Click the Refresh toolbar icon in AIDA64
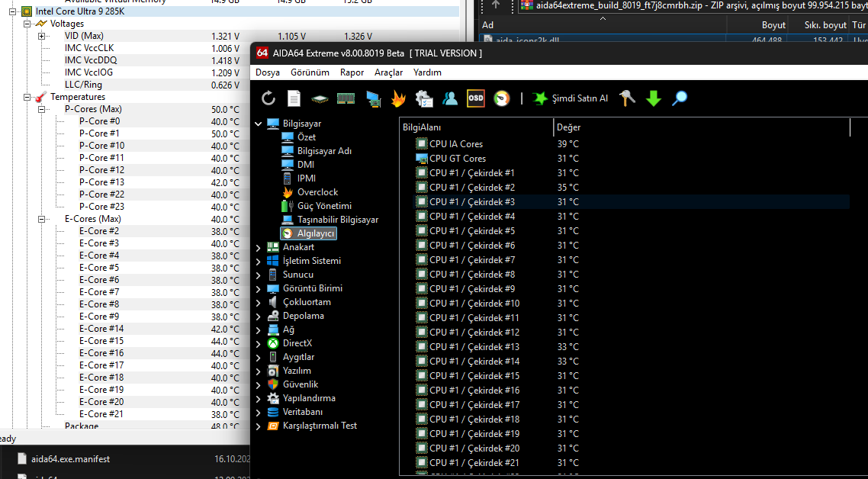The height and width of the screenshot is (479, 868). [268, 98]
